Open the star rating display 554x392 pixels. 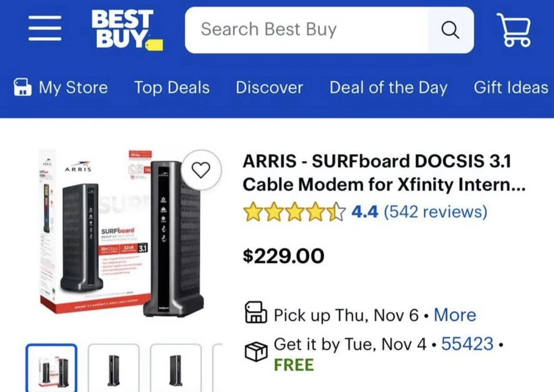(x=294, y=212)
